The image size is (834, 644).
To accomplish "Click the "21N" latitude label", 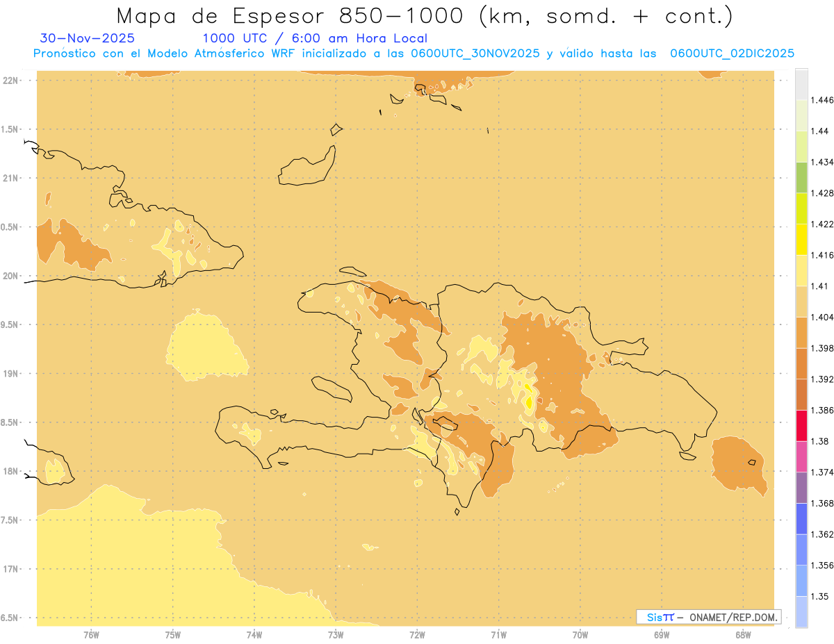I will pos(10,179).
